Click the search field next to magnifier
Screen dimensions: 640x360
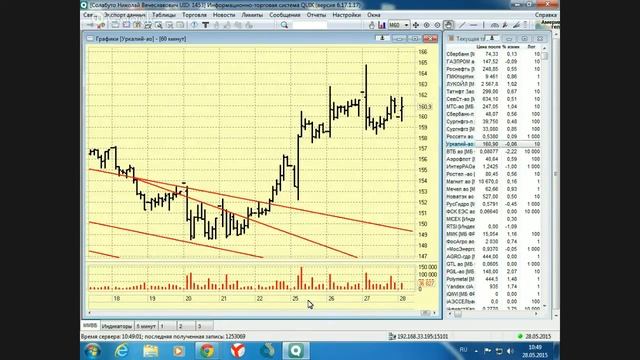(x=310, y=25)
